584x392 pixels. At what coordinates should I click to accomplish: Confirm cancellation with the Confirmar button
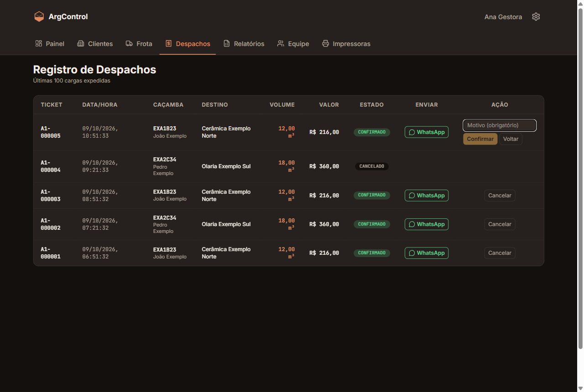[x=480, y=139]
